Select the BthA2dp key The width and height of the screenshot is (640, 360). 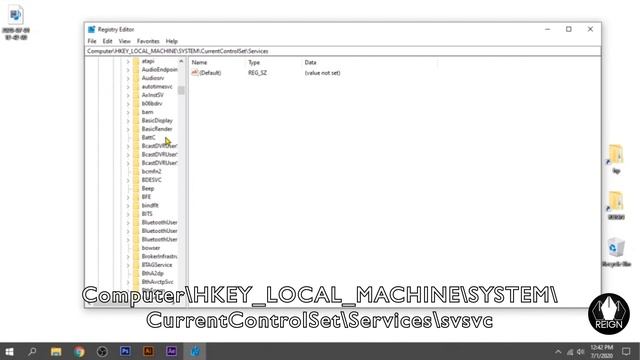click(152, 273)
